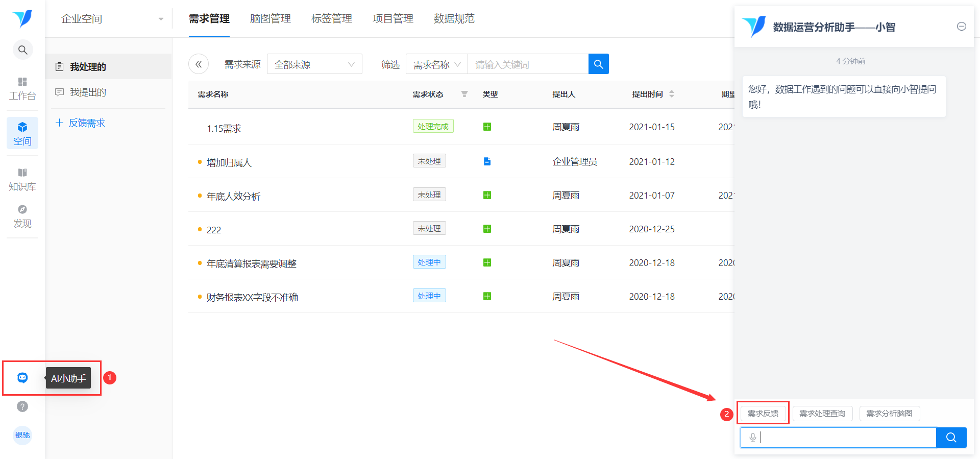This screenshot has height=459, width=980.
Task: Click the green type icon for 年底清算报表需要调整
Action: [487, 262]
